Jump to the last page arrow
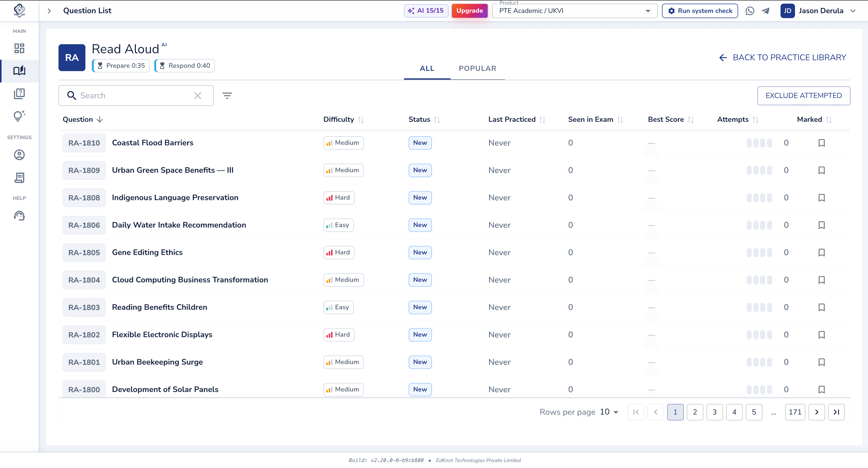This screenshot has width=868, height=468. tap(836, 412)
